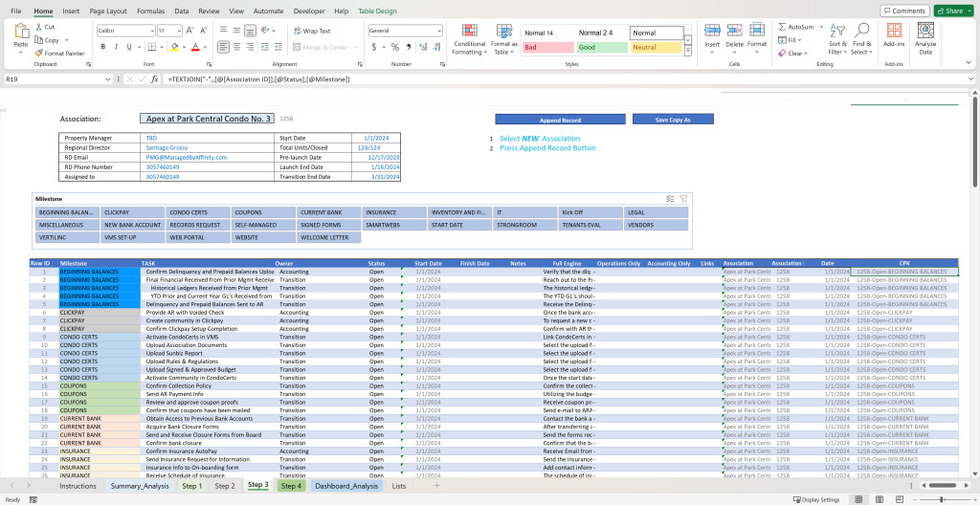Open the font size dropdown
980x505 pixels.
(179, 31)
